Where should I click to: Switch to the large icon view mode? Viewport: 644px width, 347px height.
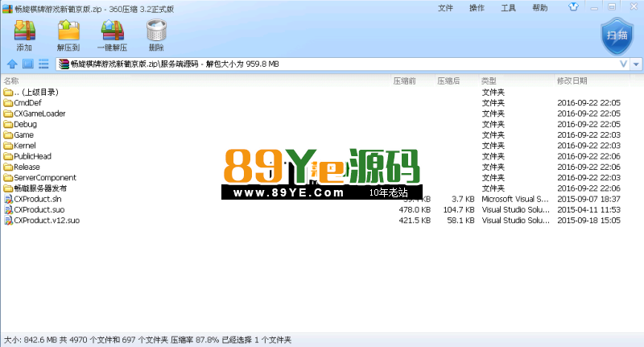click(x=27, y=64)
